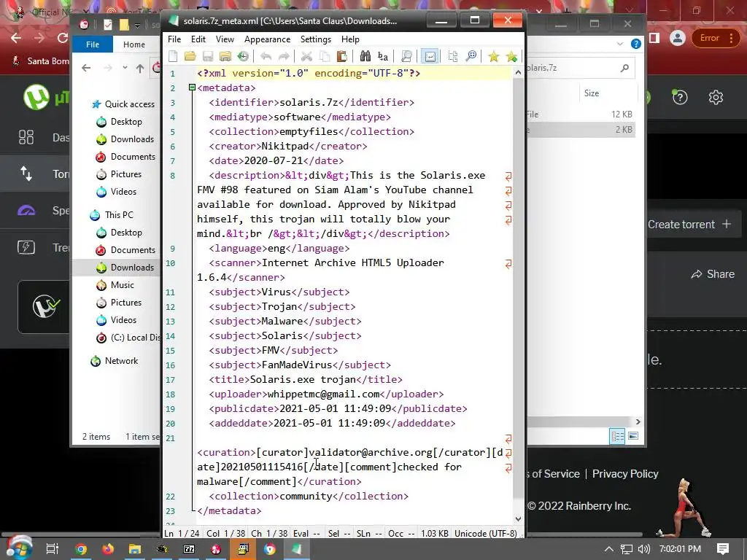The height and width of the screenshot is (560, 747).
Task: Open the File menu in Notepad3
Action: (x=174, y=39)
